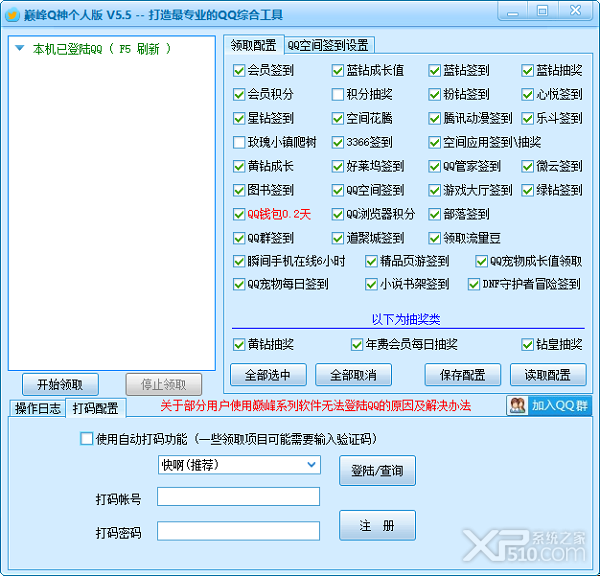Image resolution: width=600 pixels, height=576 pixels.
Task: Click the 保存配置 button
Action: coord(463,375)
